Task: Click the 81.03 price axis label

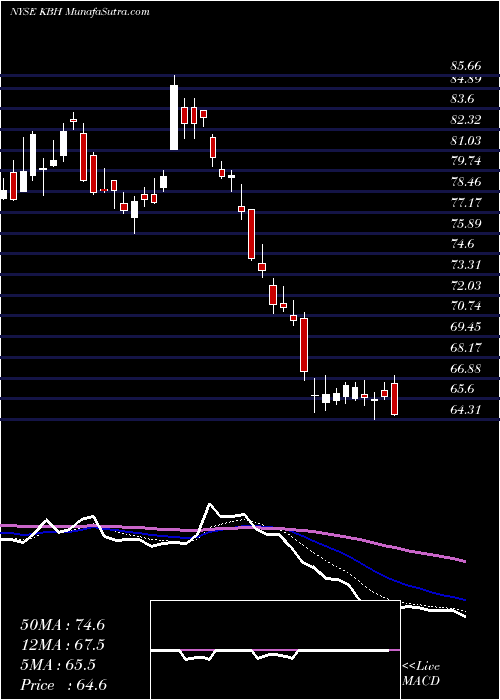Action: tap(466, 141)
